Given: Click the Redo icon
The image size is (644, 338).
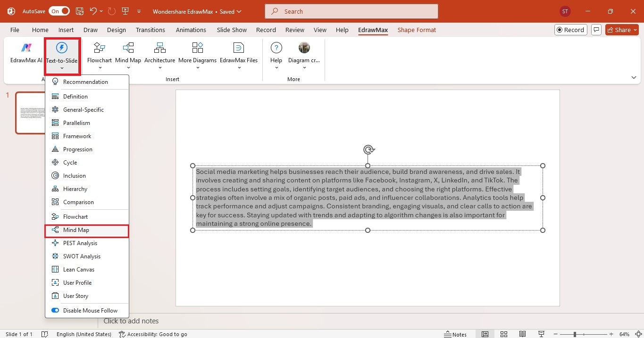Looking at the screenshot, I should [x=112, y=11].
